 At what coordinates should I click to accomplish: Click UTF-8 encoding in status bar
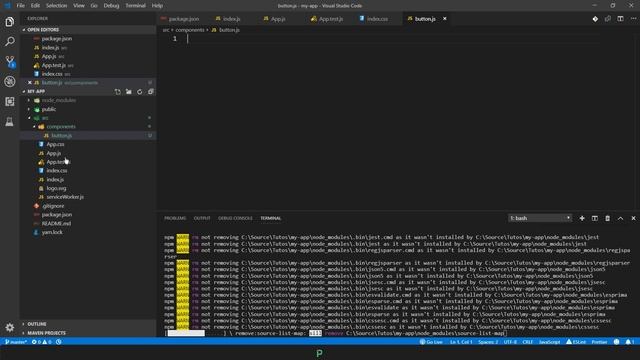click(x=510, y=342)
